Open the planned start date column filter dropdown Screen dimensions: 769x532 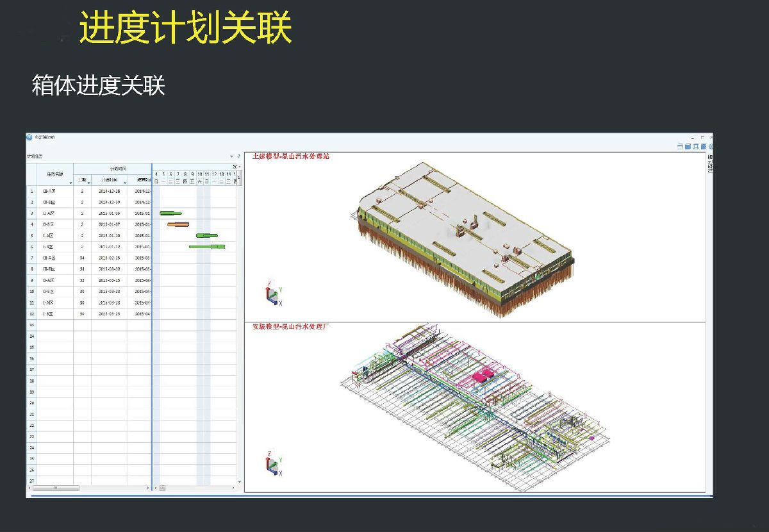124,183
